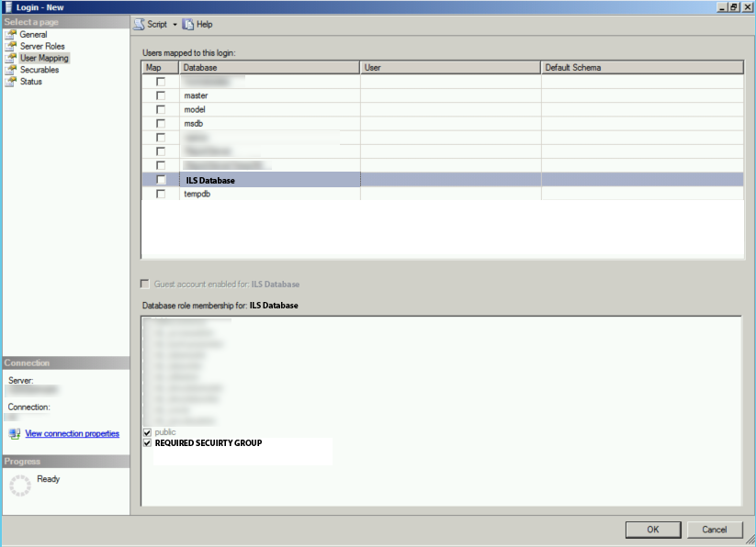Click the Ready progress spinner icon

click(x=21, y=480)
